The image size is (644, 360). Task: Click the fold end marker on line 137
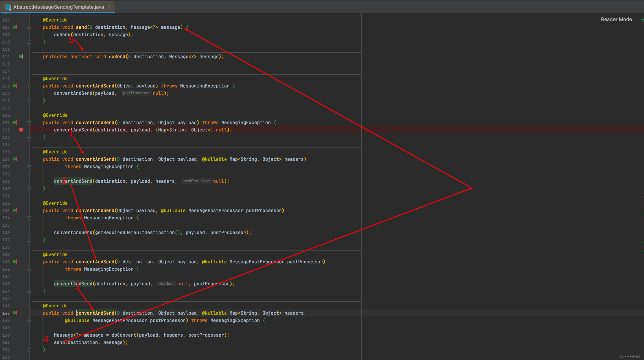tap(30, 240)
